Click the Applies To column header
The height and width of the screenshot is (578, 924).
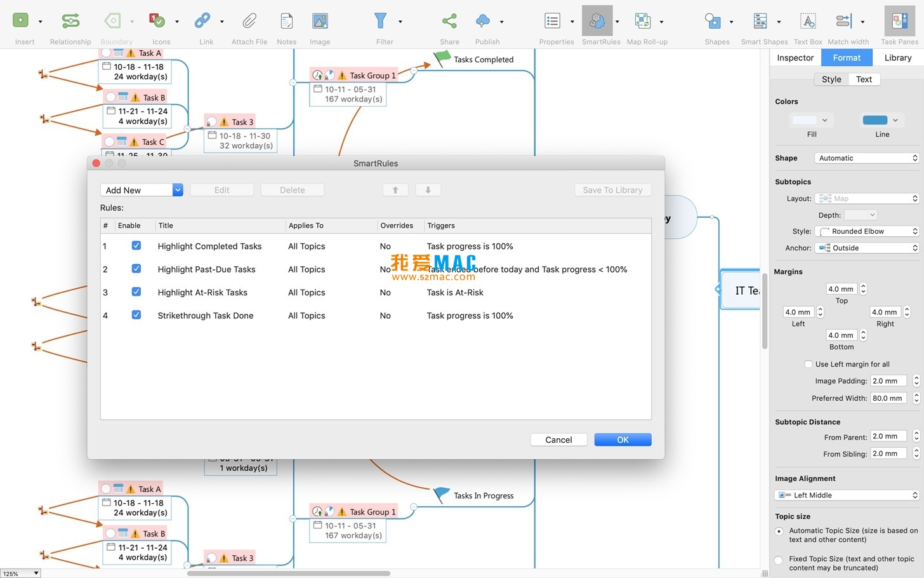(x=306, y=225)
